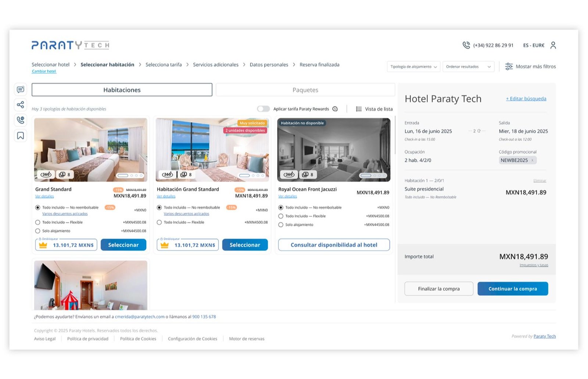Open Ordenar resultados dropdown

[x=468, y=66]
